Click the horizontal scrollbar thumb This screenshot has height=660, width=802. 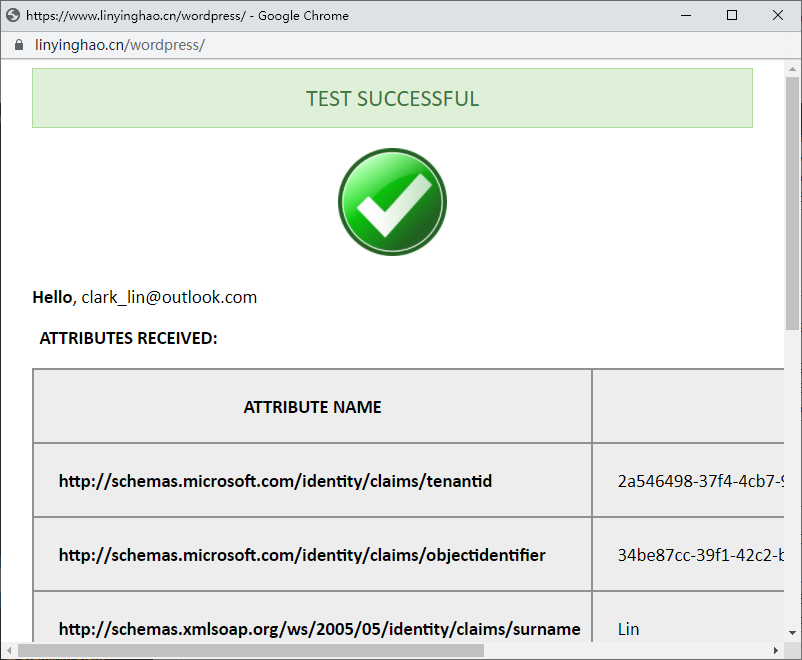[250, 651]
